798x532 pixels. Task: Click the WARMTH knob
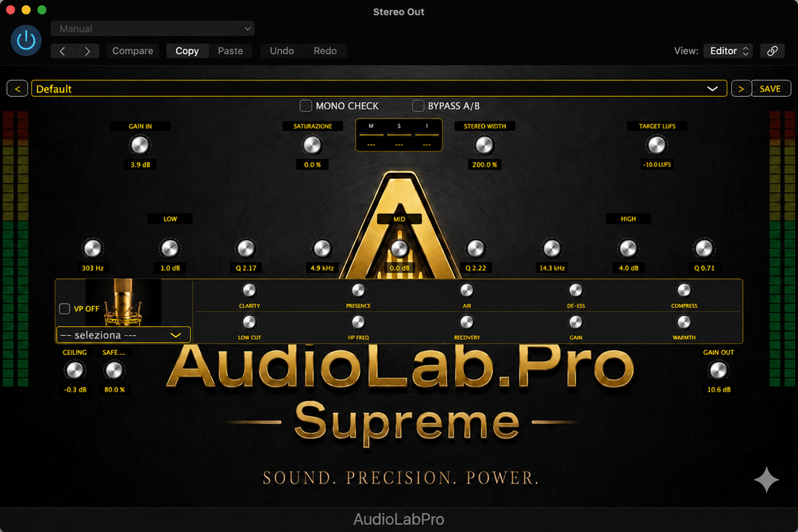pos(684,322)
